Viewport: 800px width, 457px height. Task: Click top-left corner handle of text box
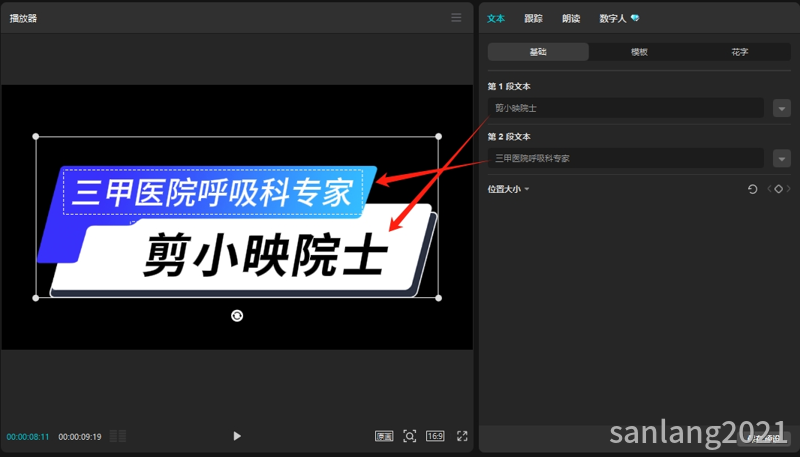click(36, 136)
